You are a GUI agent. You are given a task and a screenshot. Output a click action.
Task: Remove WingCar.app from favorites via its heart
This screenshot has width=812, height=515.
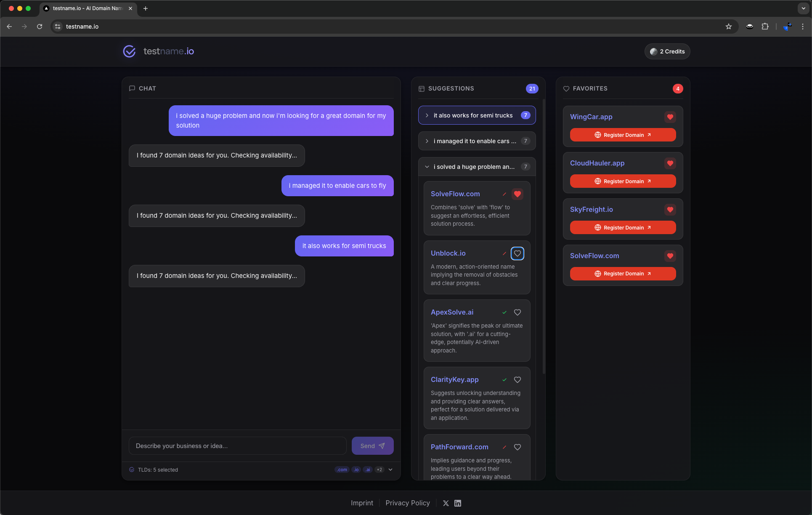(670, 117)
